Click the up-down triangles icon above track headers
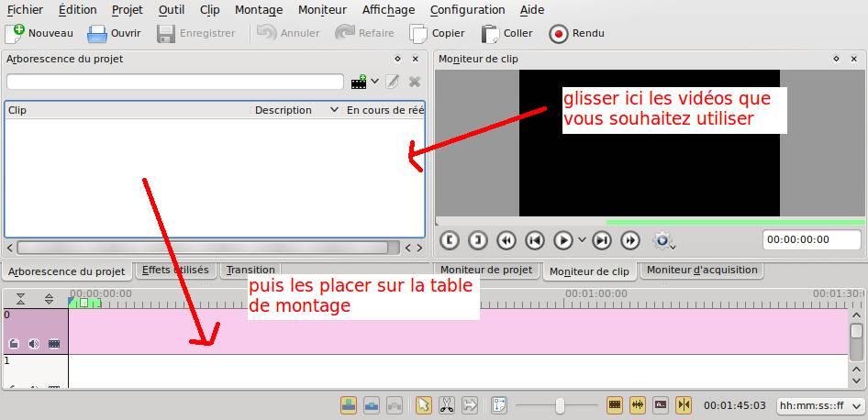868x420 pixels. [x=50, y=299]
